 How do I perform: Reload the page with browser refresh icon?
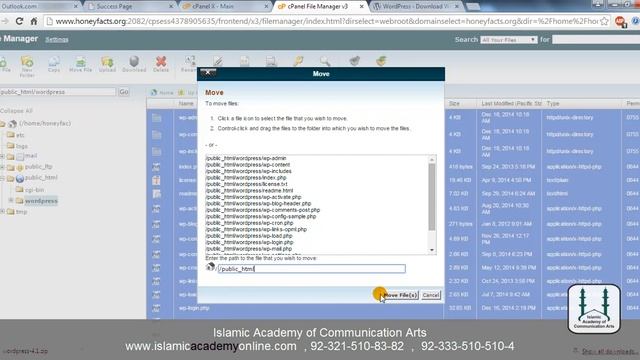pyautogui.click(x=19, y=21)
